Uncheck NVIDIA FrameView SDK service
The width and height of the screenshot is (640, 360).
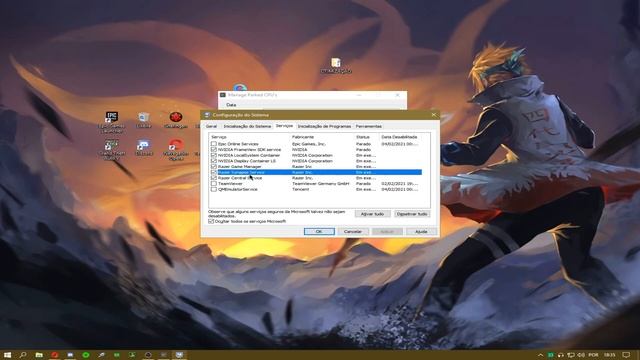(x=213, y=150)
